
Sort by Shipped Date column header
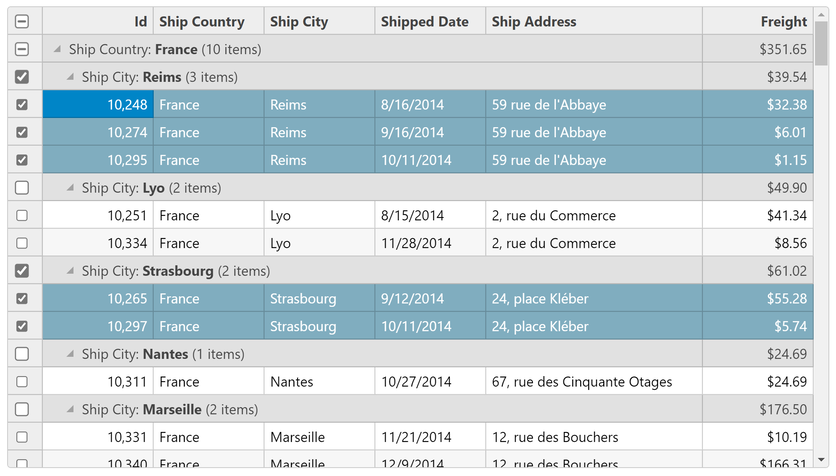(x=425, y=21)
